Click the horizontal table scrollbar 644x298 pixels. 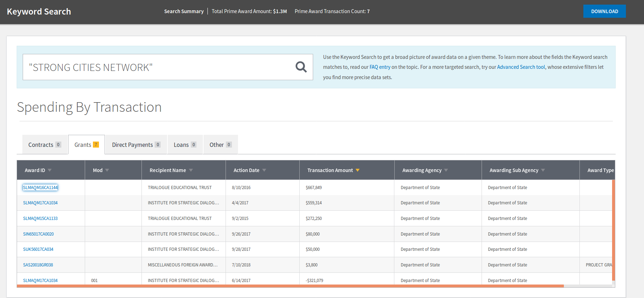(290, 286)
